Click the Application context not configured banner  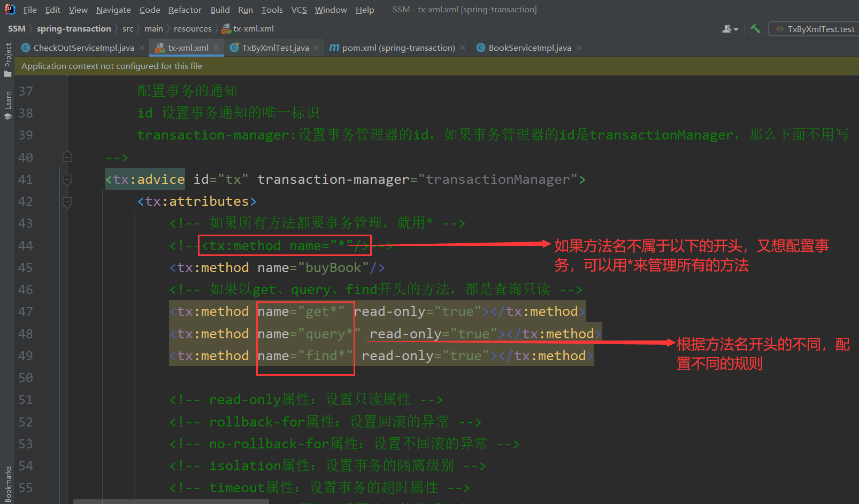[x=436, y=66]
